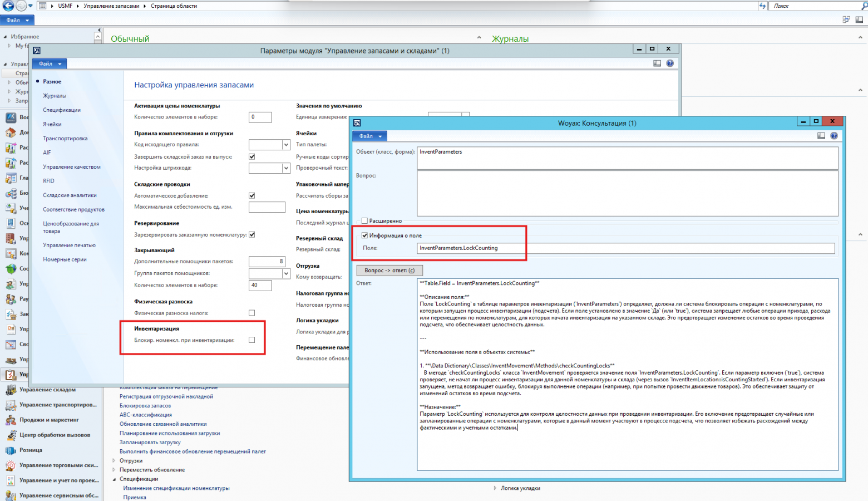Open the Транспортировка parameters tab
Screen dimensions: 868x501
[x=65, y=139]
